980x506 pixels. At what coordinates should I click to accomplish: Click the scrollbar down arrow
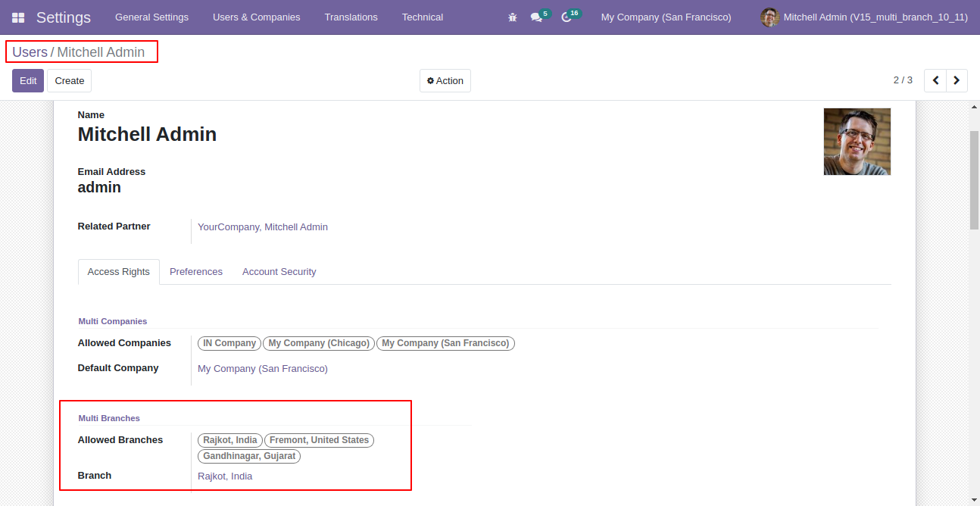[x=974, y=500]
